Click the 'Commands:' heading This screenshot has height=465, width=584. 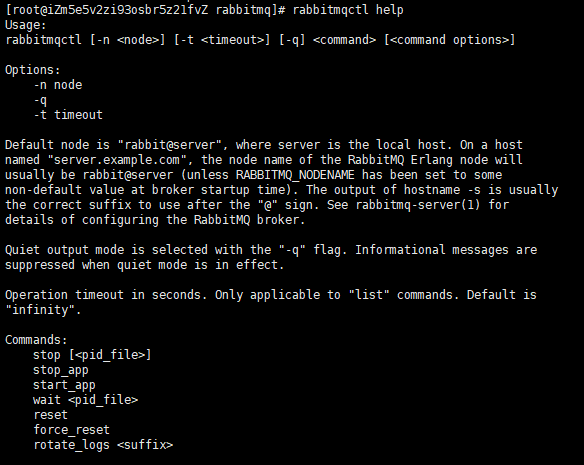click(36, 340)
